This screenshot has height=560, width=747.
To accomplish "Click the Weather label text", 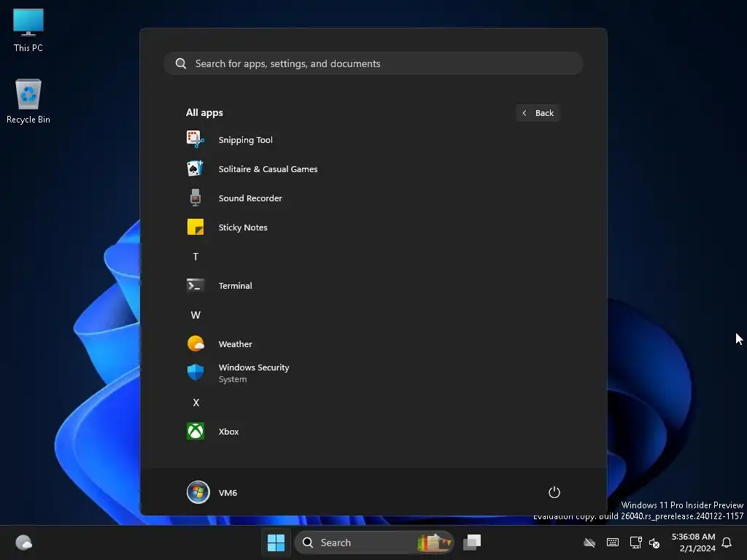I will click(236, 344).
